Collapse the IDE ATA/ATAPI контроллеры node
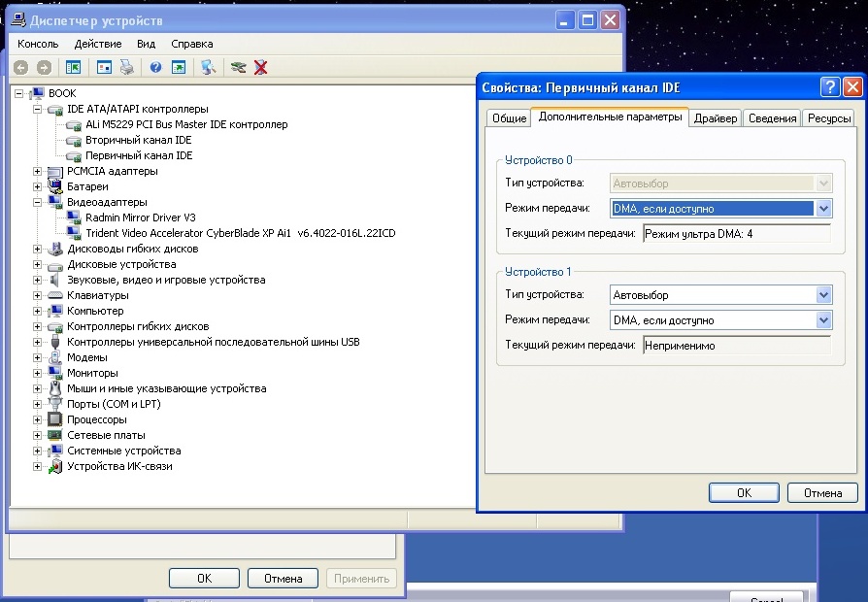Screen dimensions: 868x602 tap(38, 109)
